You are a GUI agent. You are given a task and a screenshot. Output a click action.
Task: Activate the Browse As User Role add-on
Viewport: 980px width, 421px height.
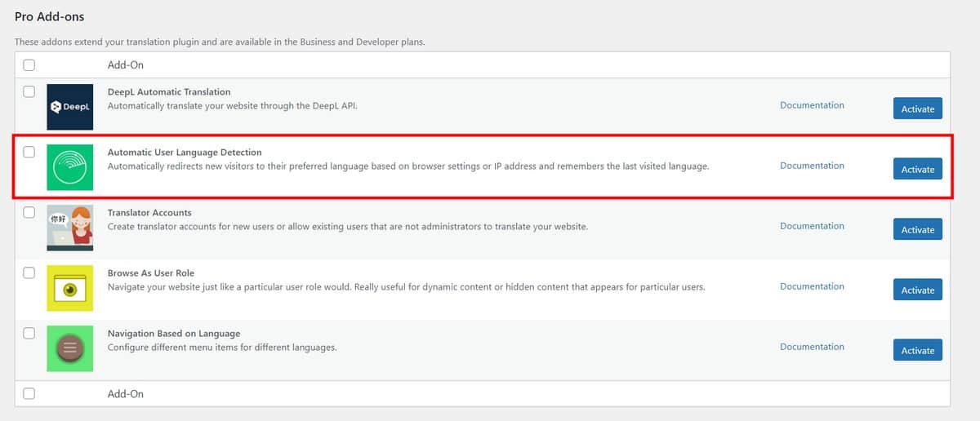pos(918,290)
